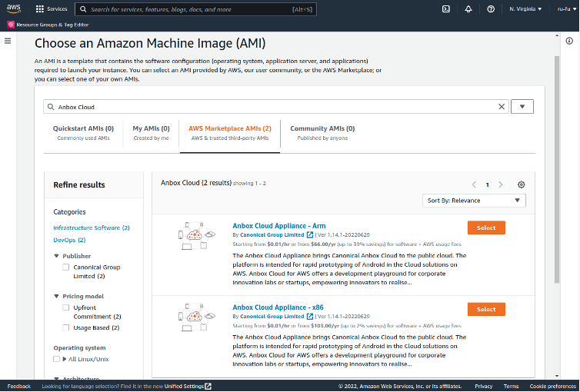This screenshot has height=392, width=580.
Task: Open the hamburger side navigation menu
Action: (8, 41)
